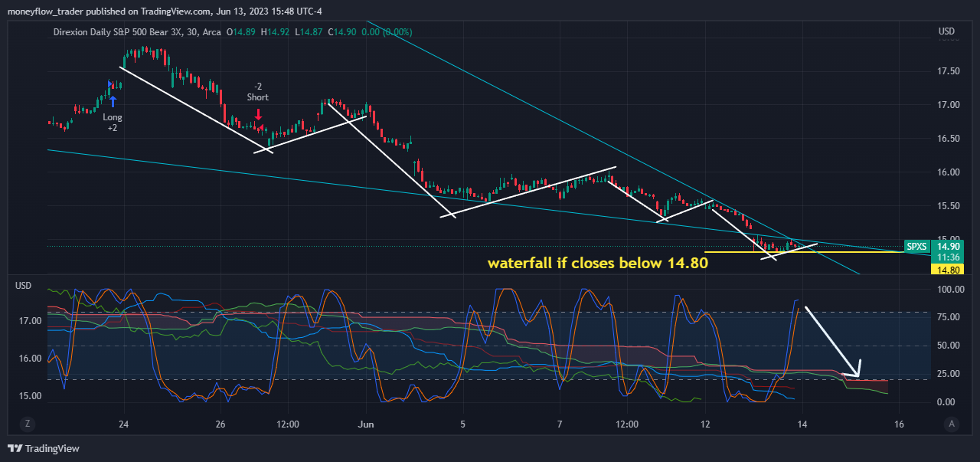
Task: Click the L14.87 low value
Action: click(308, 32)
